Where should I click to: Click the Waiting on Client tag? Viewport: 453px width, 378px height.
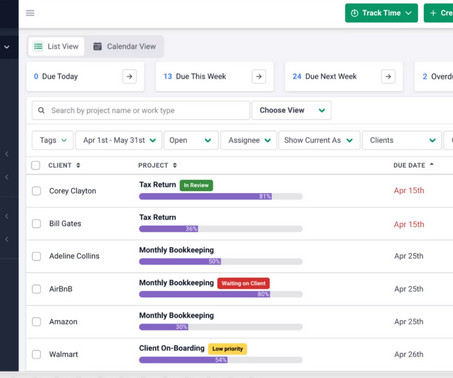coord(244,283)
